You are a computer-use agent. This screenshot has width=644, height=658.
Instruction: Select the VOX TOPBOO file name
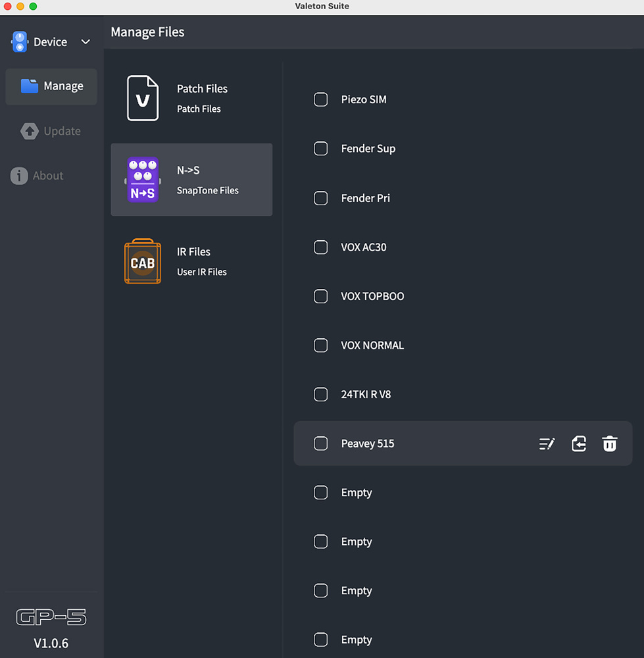coord(372,297)
